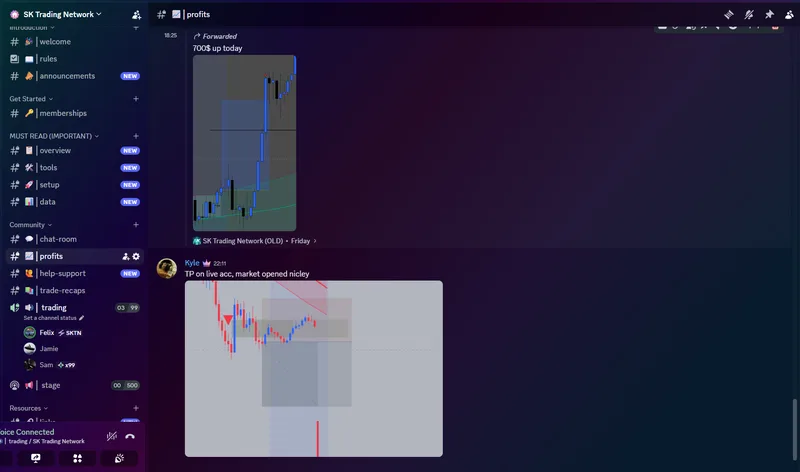Viewport: 800px width, 472px height.
Task: Click the message list scrollbar thumb
Action: point(794,430)
